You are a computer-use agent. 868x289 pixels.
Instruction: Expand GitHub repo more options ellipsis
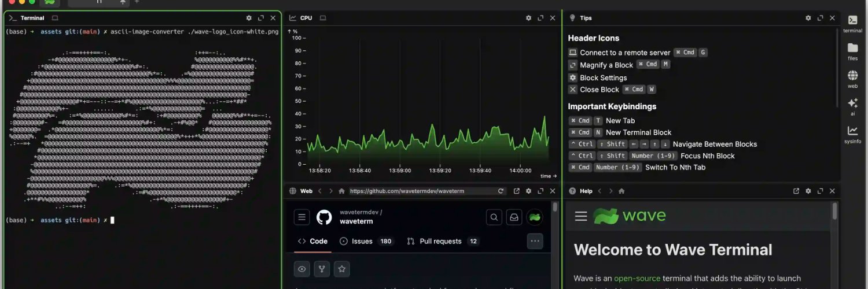pyautogui.click(x=535, y=241)
